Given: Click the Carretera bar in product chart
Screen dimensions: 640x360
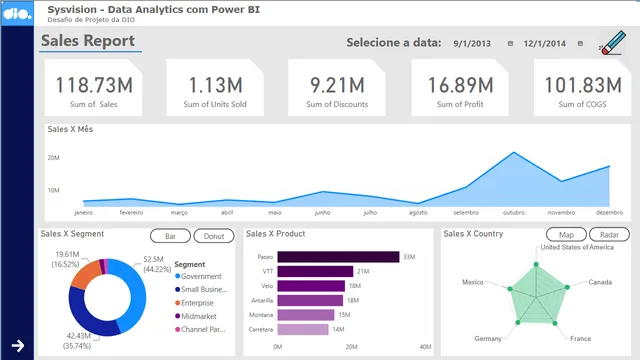Looking at the screenshot, I should coord(303,329).
